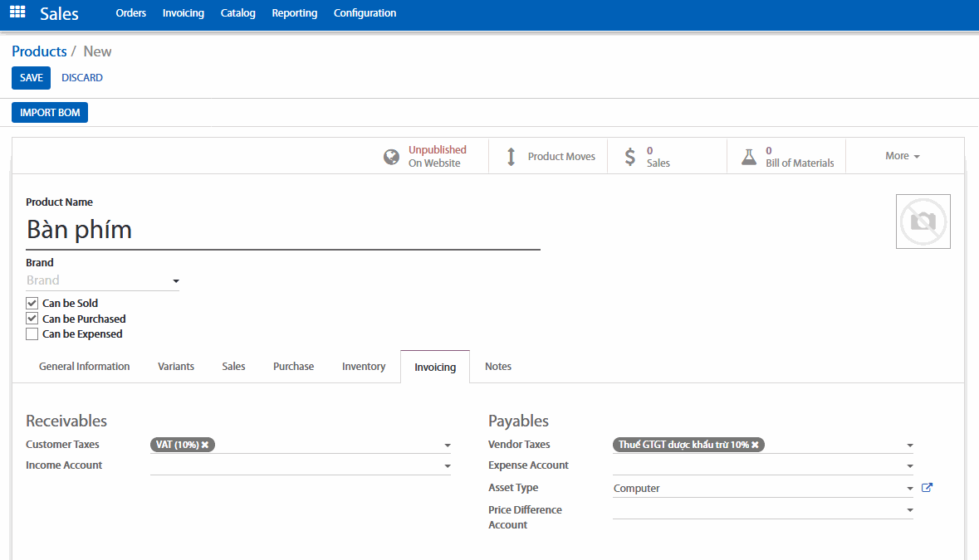Click the Product Name input field
This screenshot has width=979, height=560.
(x=282, y=230)
